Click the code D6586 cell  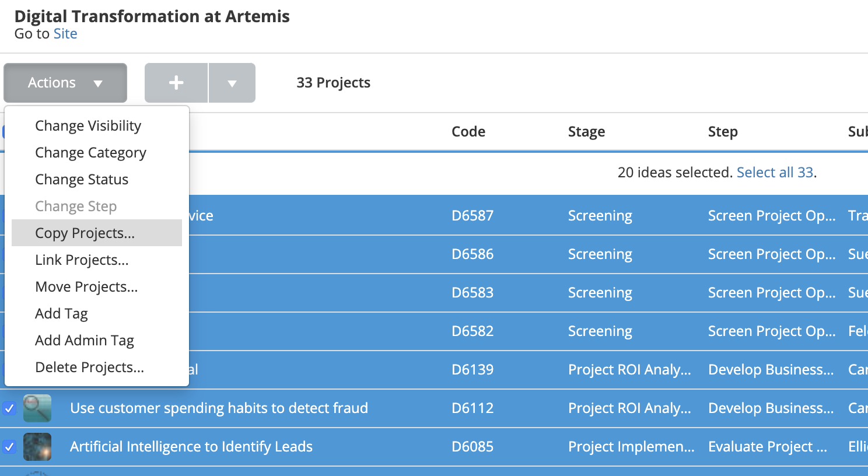(x=473, y=254)
